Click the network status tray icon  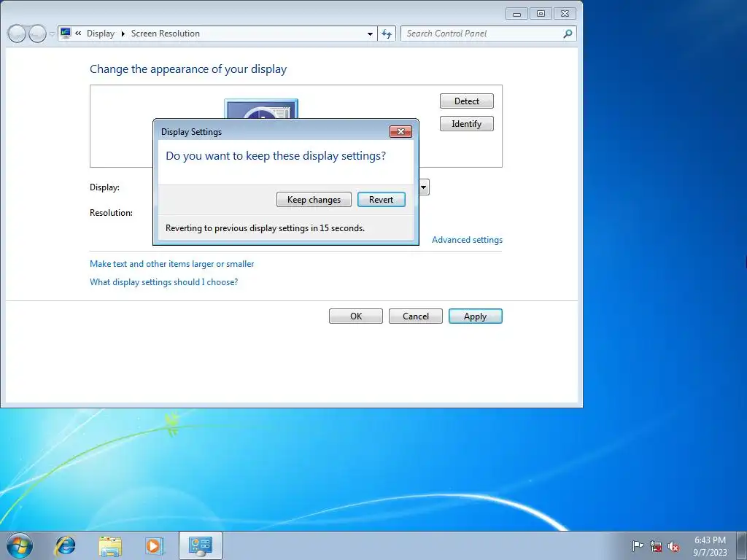coord(656,546)
